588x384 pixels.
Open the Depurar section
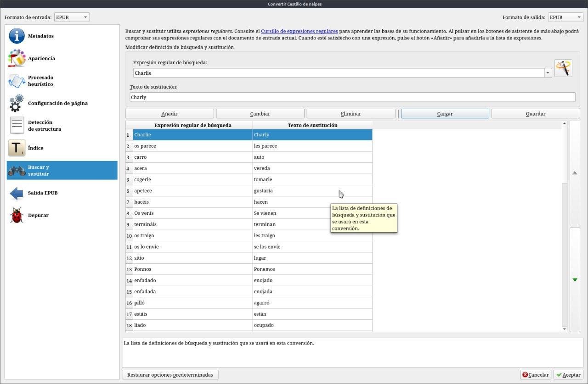pyautogui.click(x=62, y=215)
